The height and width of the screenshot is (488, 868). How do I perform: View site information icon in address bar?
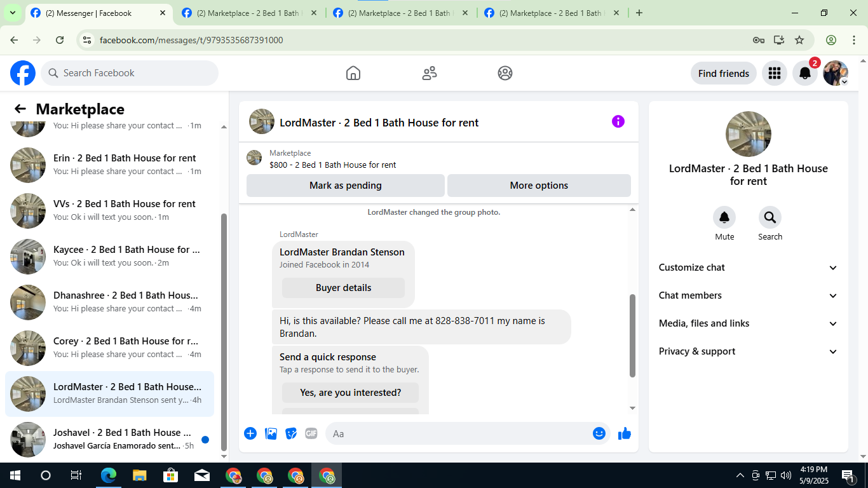pos(88,40)
